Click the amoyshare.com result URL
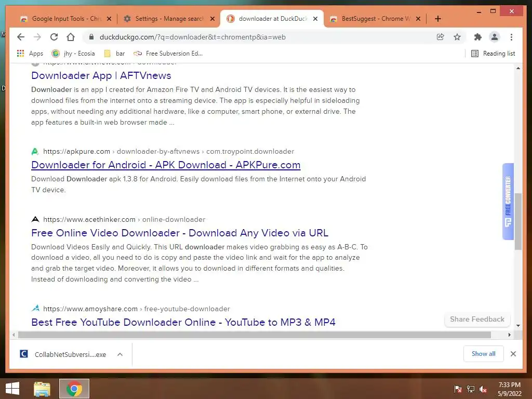 (x=137, y=309)
